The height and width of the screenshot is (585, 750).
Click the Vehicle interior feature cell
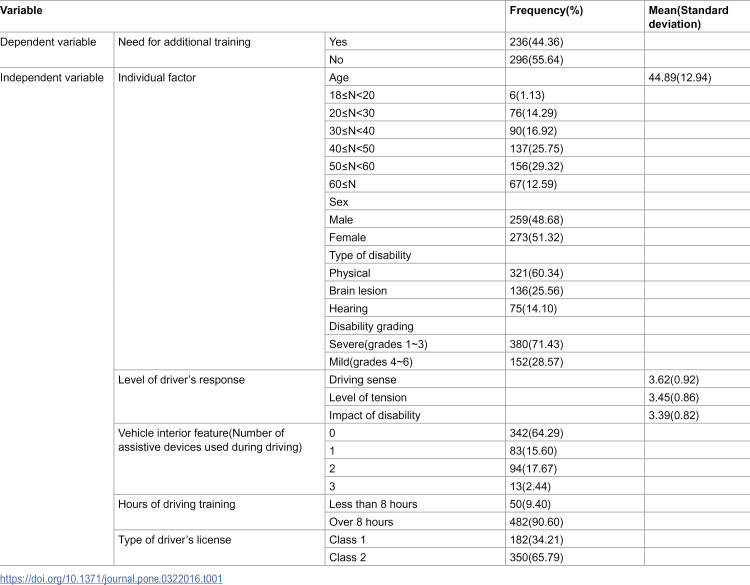coord(210,440)
